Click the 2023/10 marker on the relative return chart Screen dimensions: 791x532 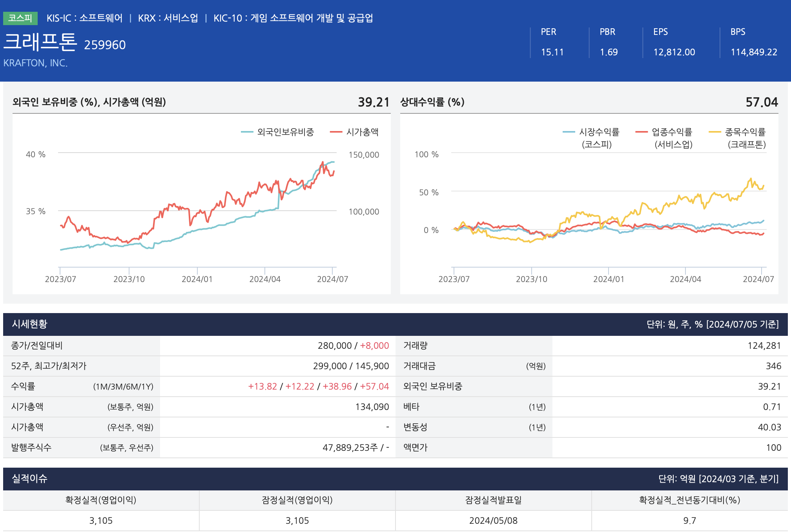531,279
